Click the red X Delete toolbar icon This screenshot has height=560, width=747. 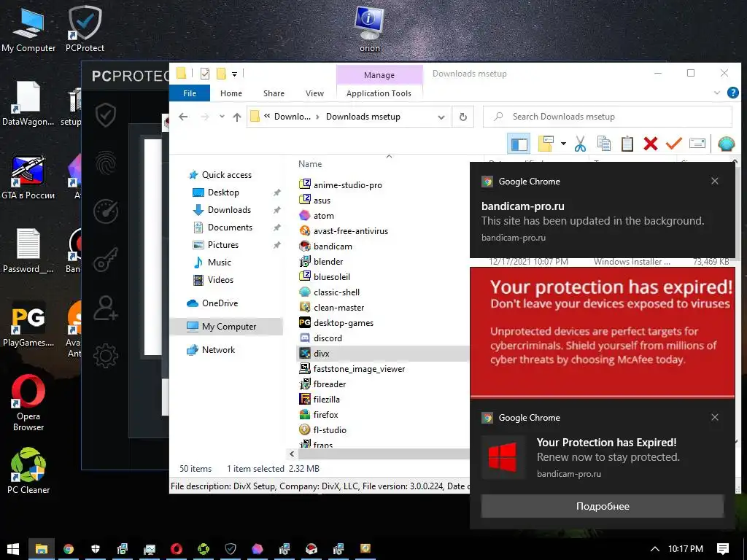tap(650, 144)
